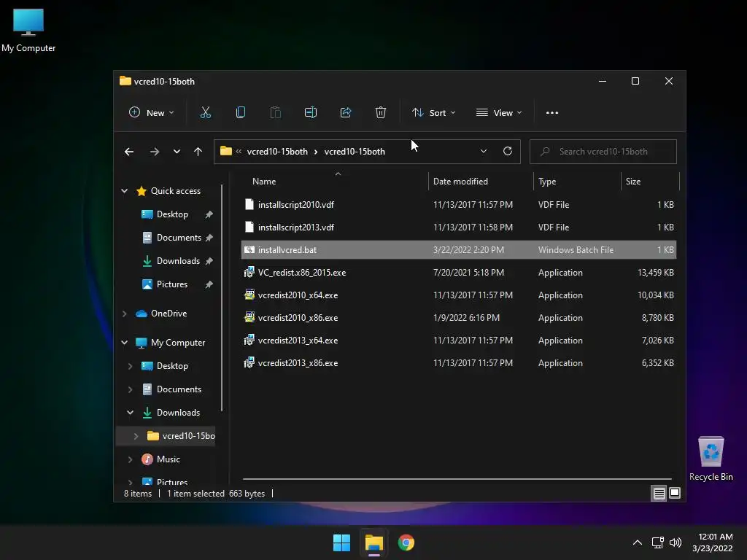Click the Rename icon in toolbar

point(311,112)
